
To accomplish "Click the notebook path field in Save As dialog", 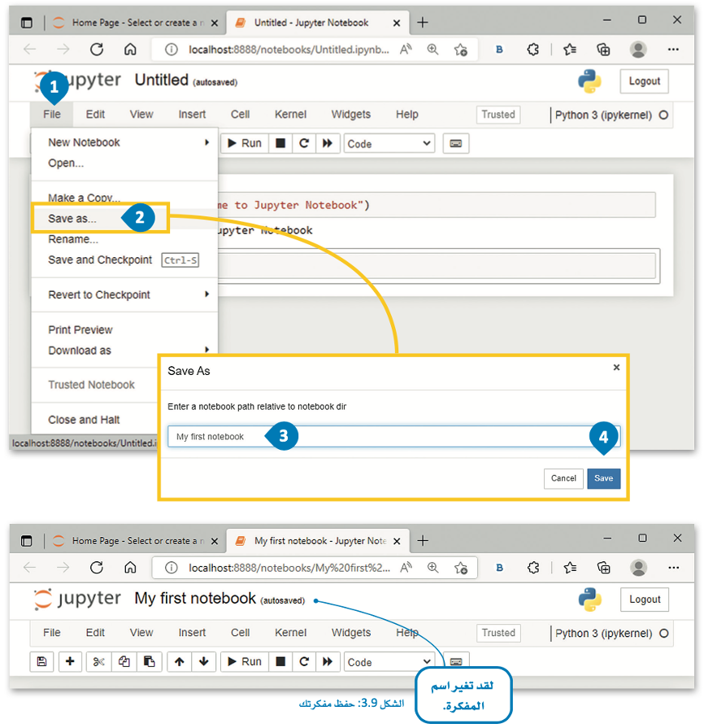I will coord(393,437).
